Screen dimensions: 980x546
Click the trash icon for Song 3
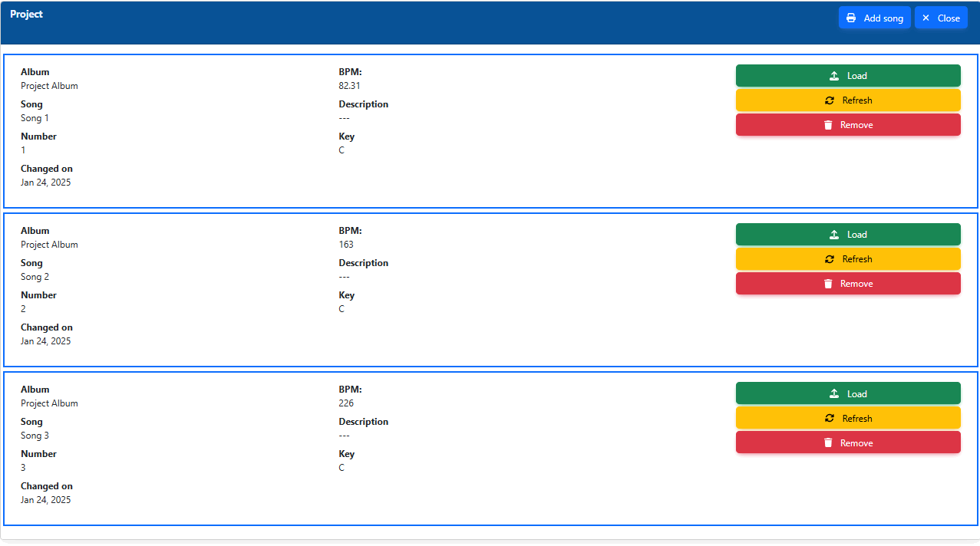pyautogui.click(x=828, y=443)
